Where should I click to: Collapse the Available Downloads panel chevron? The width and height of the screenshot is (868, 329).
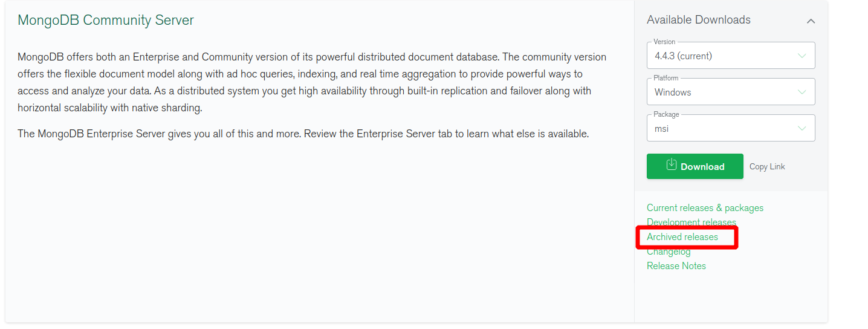[811, 21]
